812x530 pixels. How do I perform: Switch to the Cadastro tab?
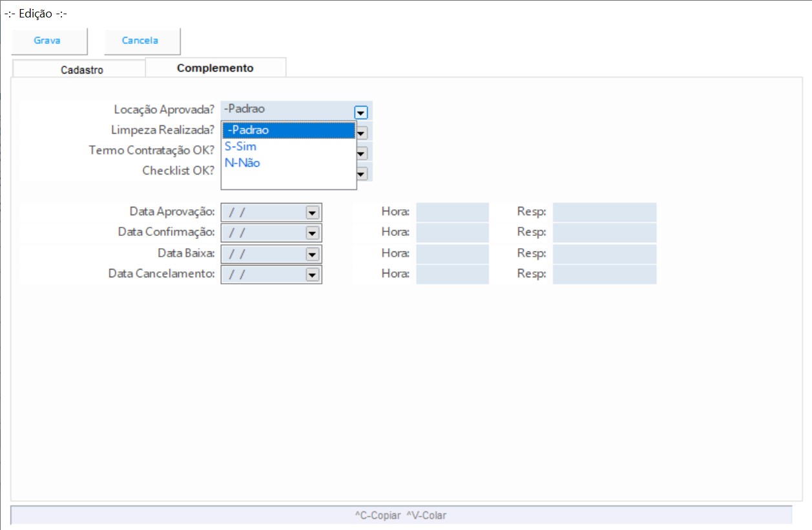(81, 70)
